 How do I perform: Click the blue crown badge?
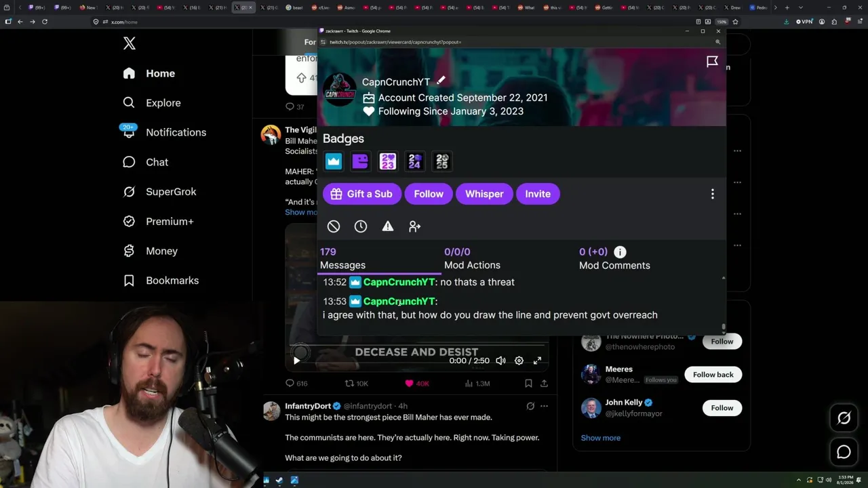333,161
